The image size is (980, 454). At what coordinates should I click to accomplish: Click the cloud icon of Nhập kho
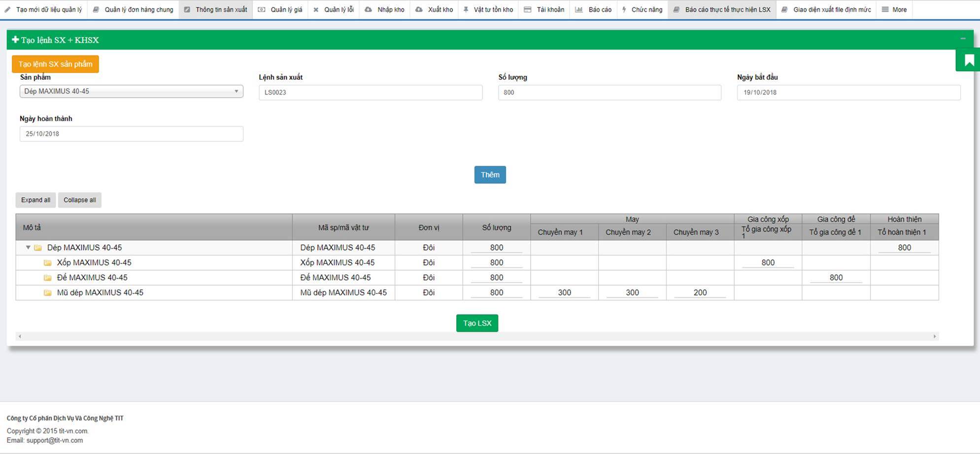(368, 9)
